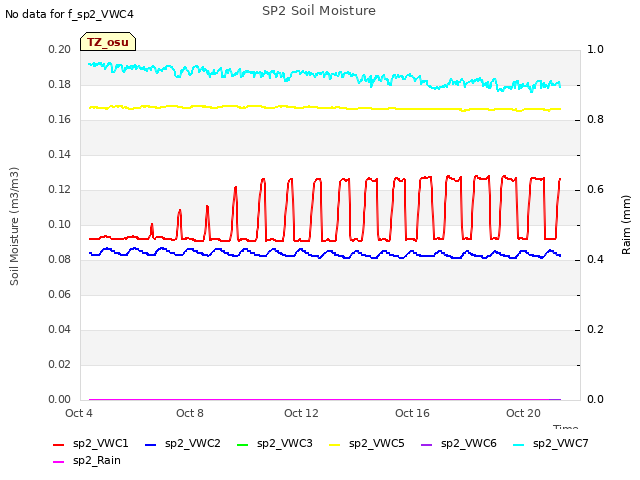Select the sp2_Rain legend label
The height and width of the screenshot is (480, 640).
[x=97, y=461]
